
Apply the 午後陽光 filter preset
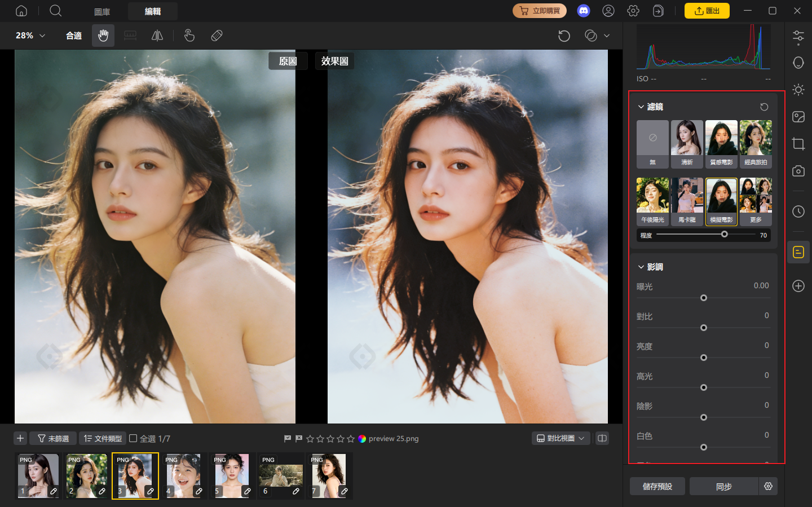652,201
